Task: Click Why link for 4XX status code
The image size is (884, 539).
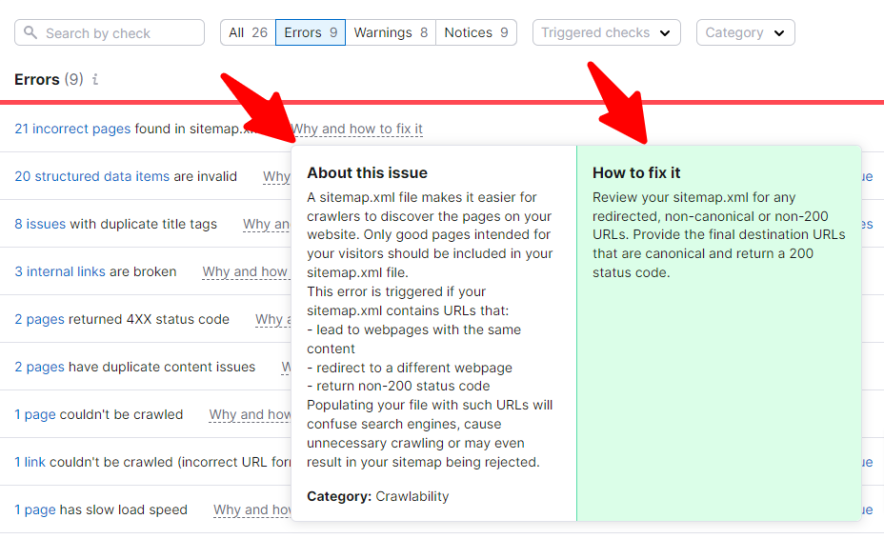Action: pos(273,320)
